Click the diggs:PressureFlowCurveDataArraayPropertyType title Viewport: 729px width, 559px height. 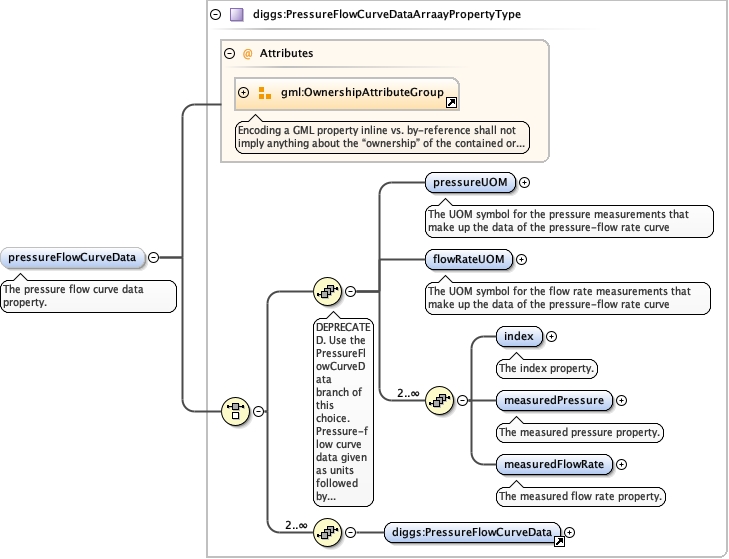pos(387,14)
